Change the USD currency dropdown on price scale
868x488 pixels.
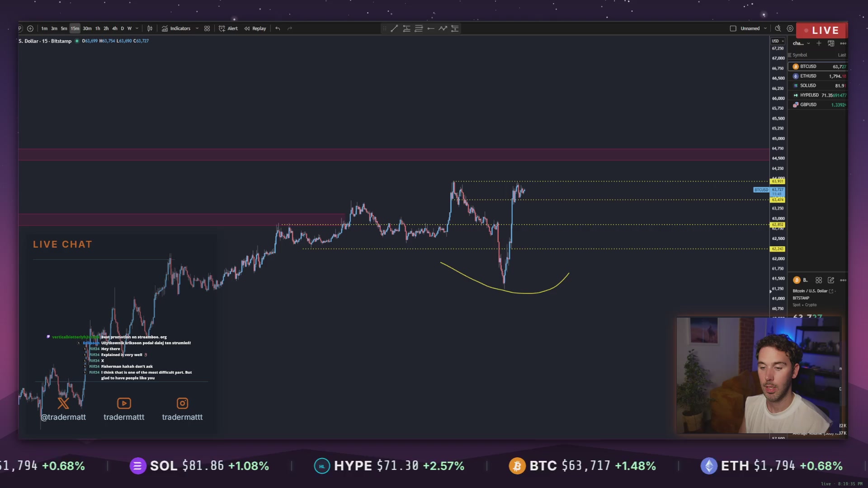[778, 41]
